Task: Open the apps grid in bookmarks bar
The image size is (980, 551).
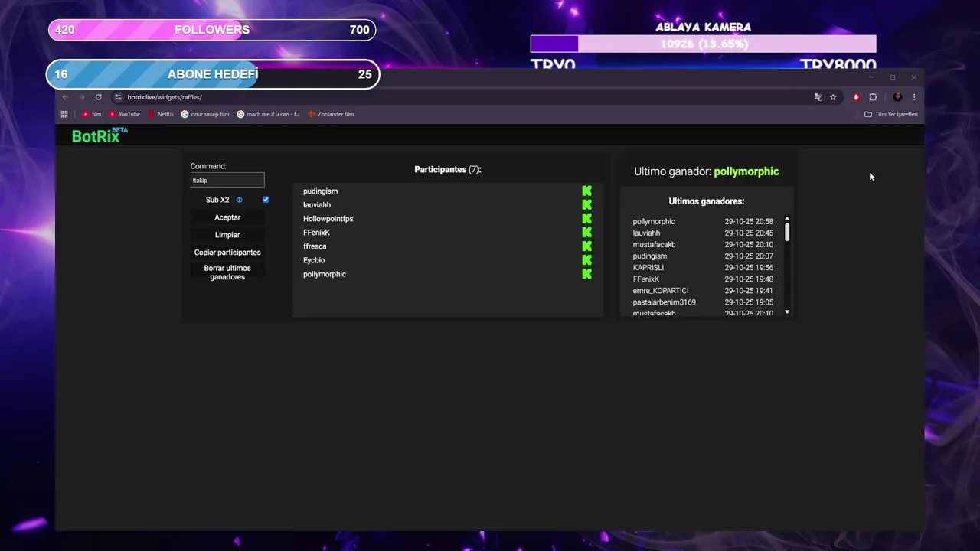Action: (64, 114)
